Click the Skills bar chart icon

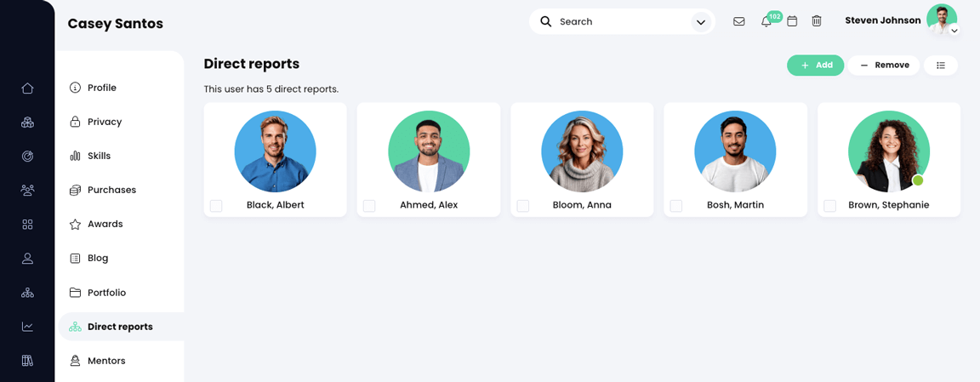tap(75, 156)
